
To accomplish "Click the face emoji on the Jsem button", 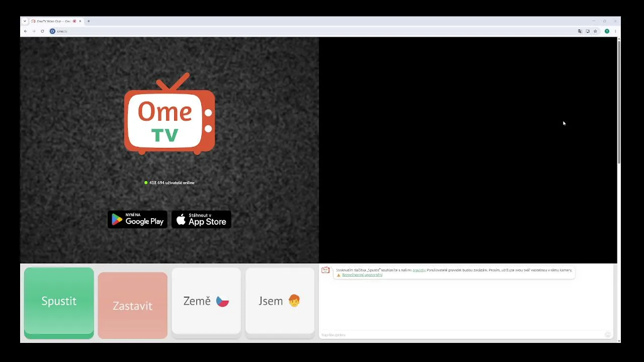I will (x=294, y=301).
